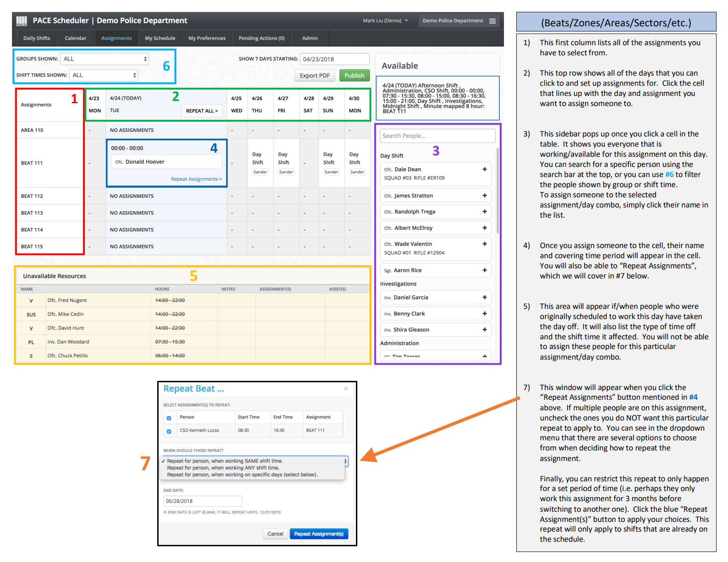Choose repeat when working ANY shift time

[223, 468]
